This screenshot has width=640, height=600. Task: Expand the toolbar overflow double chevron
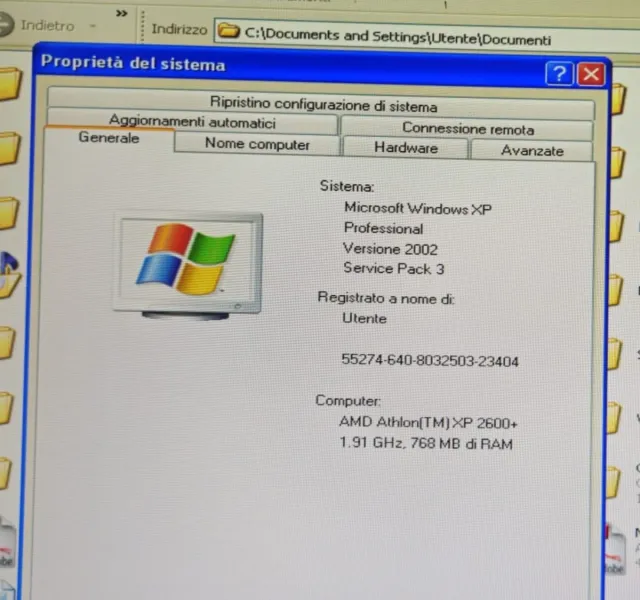(x=122, y=14)
